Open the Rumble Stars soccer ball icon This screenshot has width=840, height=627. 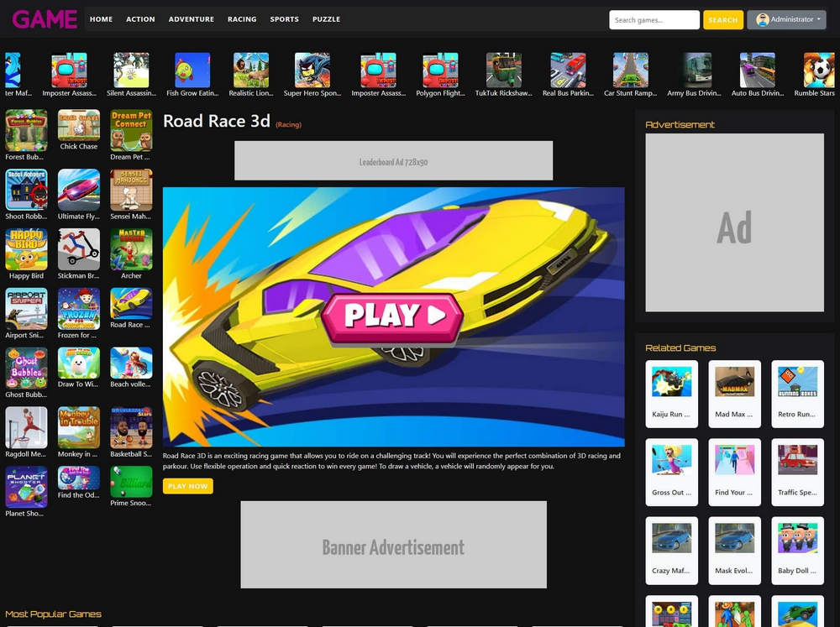(x=819, y=71)
